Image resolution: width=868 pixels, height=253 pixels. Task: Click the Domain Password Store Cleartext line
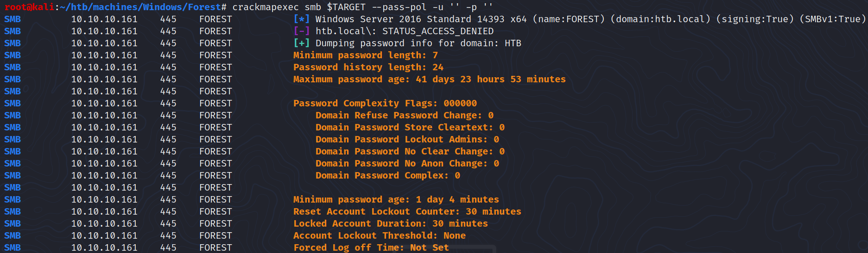(410, 127)
